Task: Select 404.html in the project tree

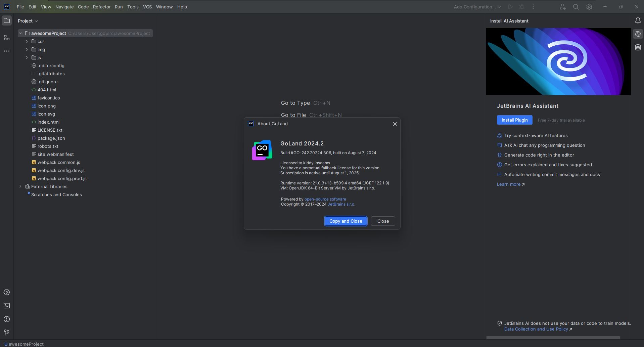Action: (47, 90)
